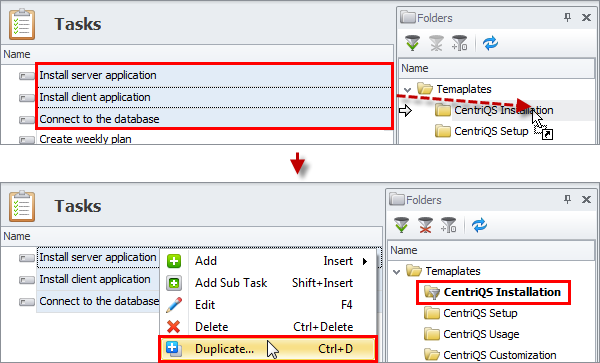Screen dimensions: 600x363
Task: Click the refresh arrows in bottom Folders panel
Action: coord(479,225)
